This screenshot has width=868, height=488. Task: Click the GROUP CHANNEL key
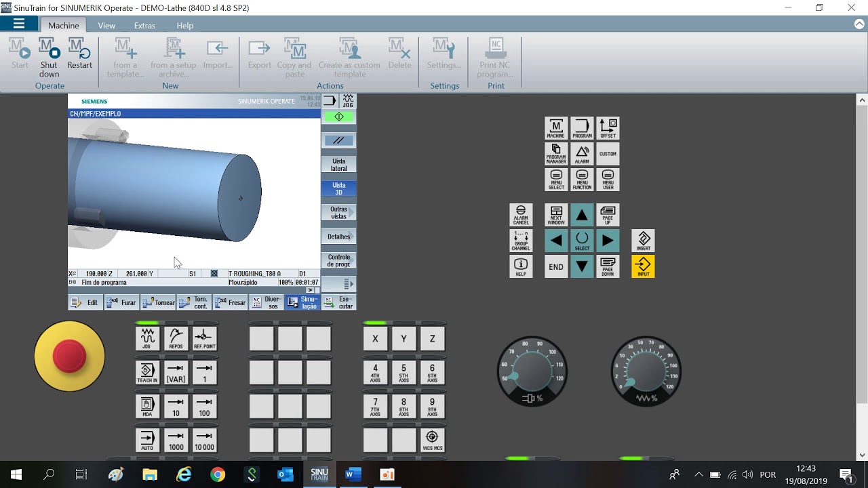(x=521, y=241)
